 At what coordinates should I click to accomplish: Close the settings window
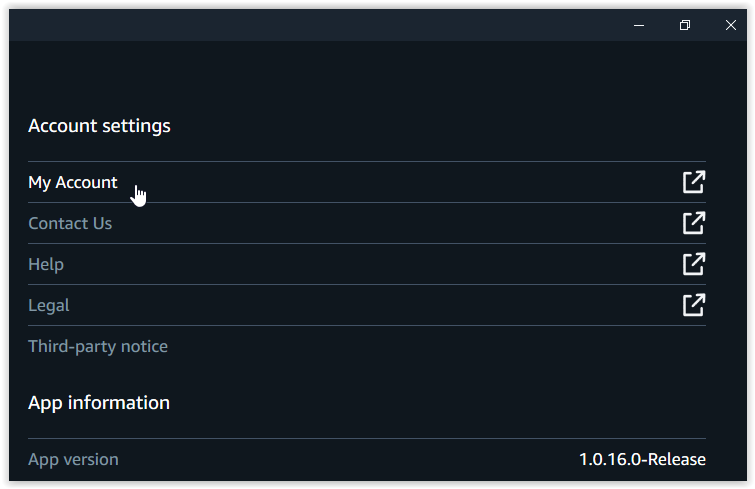tap(731, 25)
